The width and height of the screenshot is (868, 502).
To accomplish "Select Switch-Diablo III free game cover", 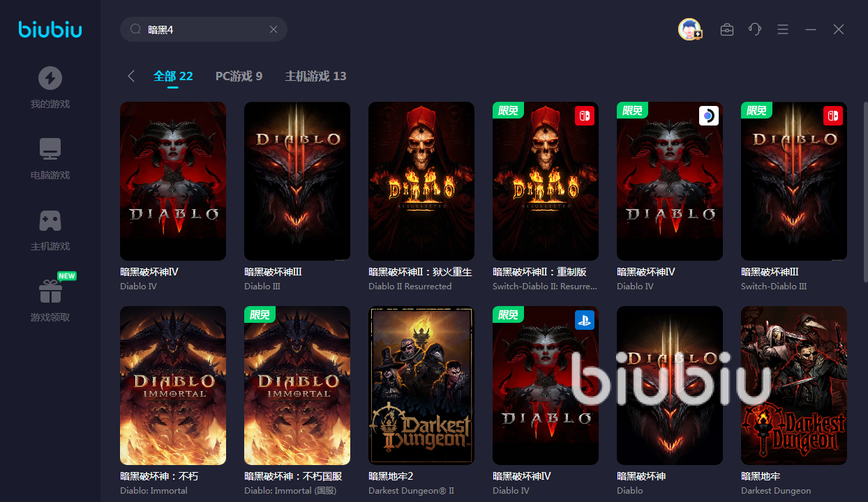I will tap(793, 181).
